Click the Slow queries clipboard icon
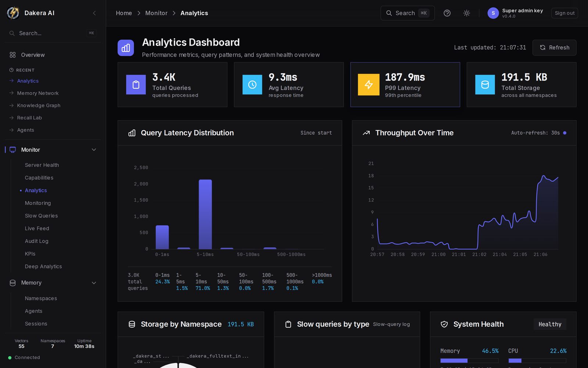Image resolution: width=588 pixels, height=368 pixels. tap(288, 324)
